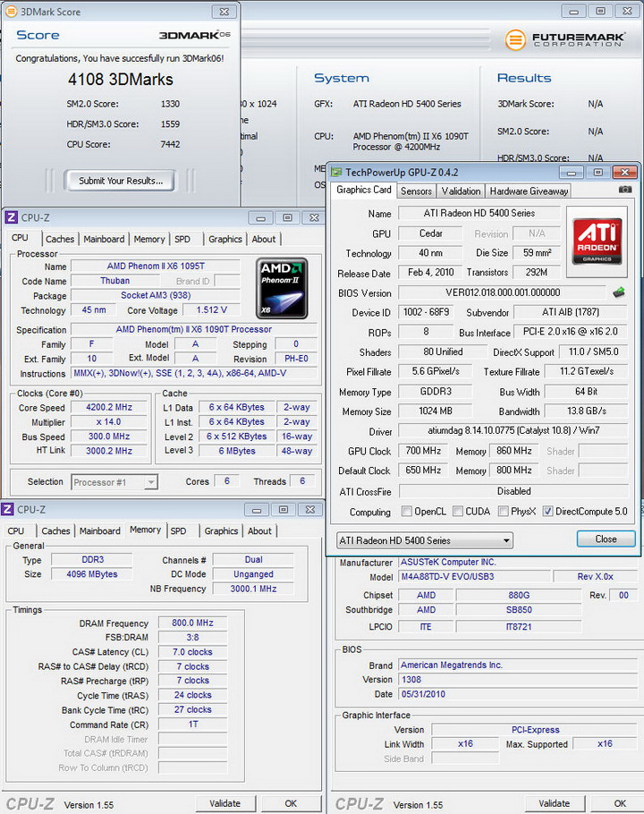This screenshot has width=644, height=814.
Task: Click OK in the lower-left CPU-Z window
Action: tap(291, 803)
